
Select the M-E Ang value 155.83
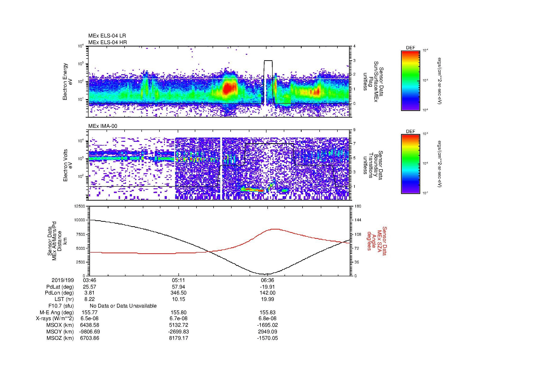(267, 313)
